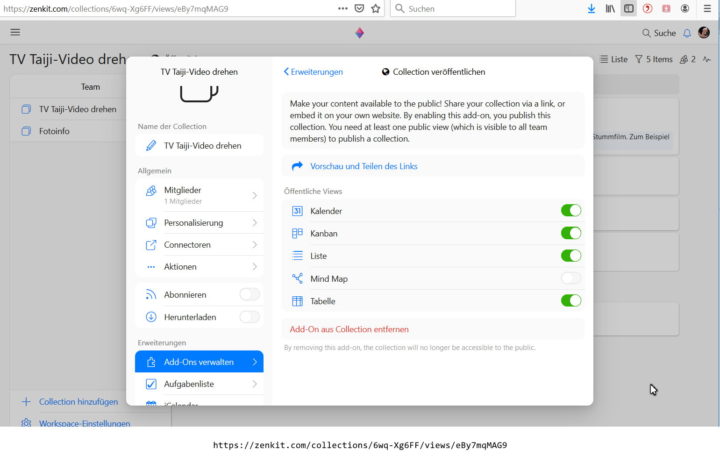Expand the Personalisierung chevron
This screenshot has height=464, width=720.
pyautogui.click(x=254, y=222)
